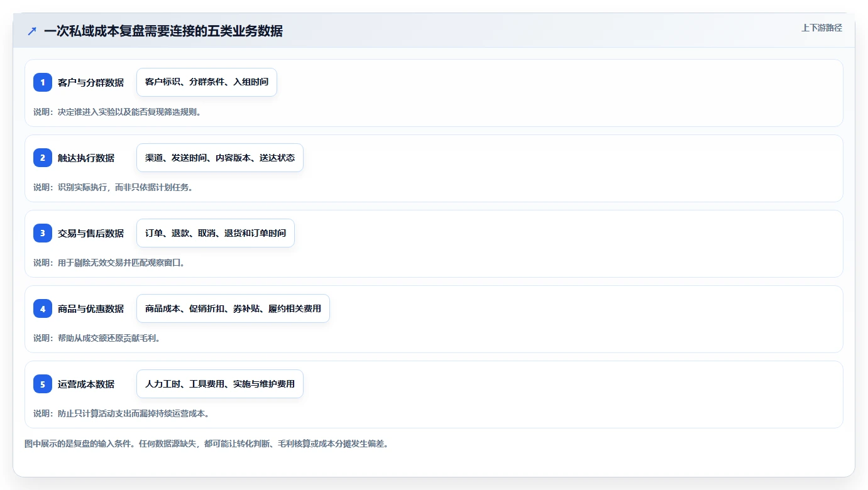This screenshot has height=490, width=868.
Task: Click the 上下游路径 label in header
Action: click(821, 28)
